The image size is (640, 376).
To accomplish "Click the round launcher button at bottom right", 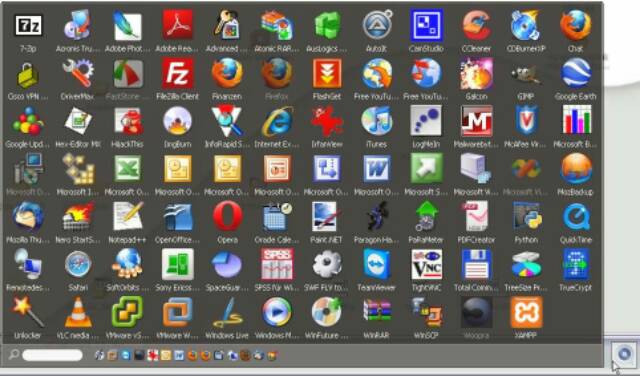I will click(x=624, y=354).
